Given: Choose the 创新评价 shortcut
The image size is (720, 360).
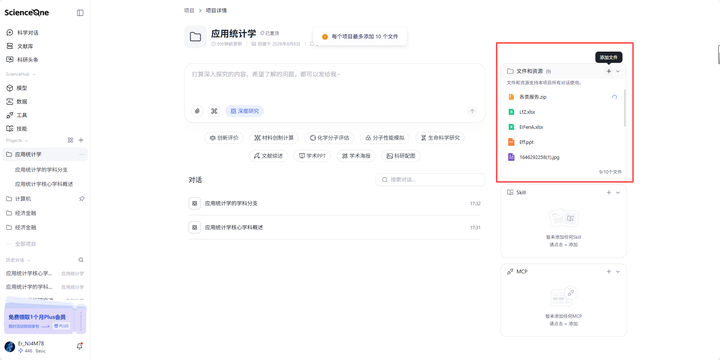Looking at the screenshot, I should 224,138.
